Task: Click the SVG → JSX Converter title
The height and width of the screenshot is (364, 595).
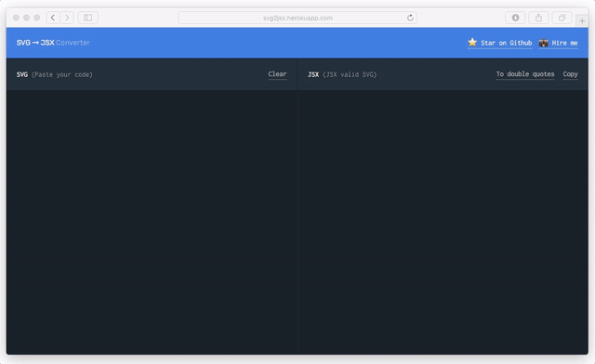Action: 53,43
